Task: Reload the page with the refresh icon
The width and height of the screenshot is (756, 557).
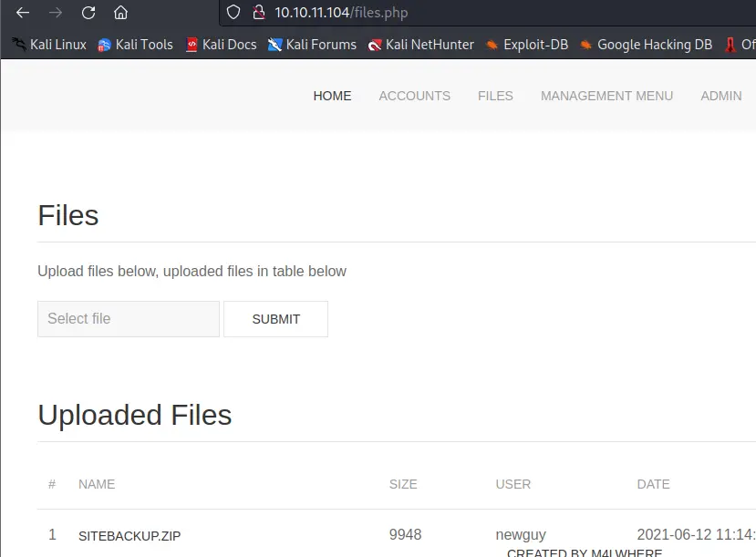Action: (88, 13)
